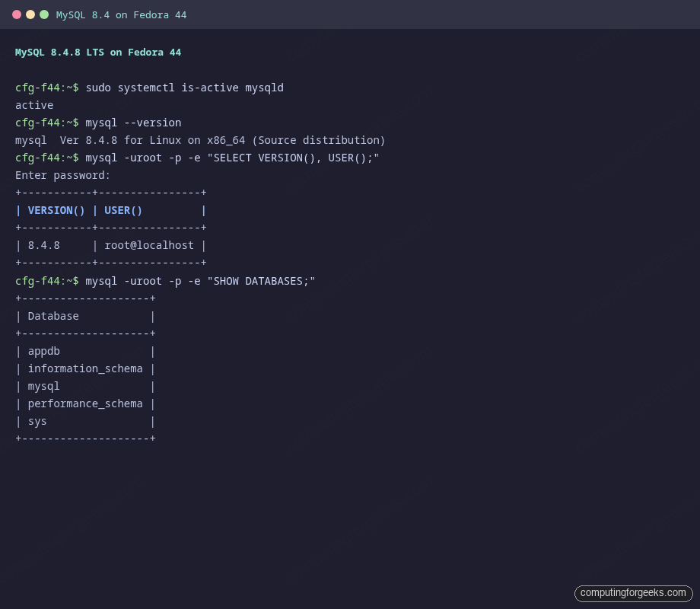Viewport: 700px width, 609px height.
Task: Click the 'VERSION()' column header
Action: pos(56,210)
